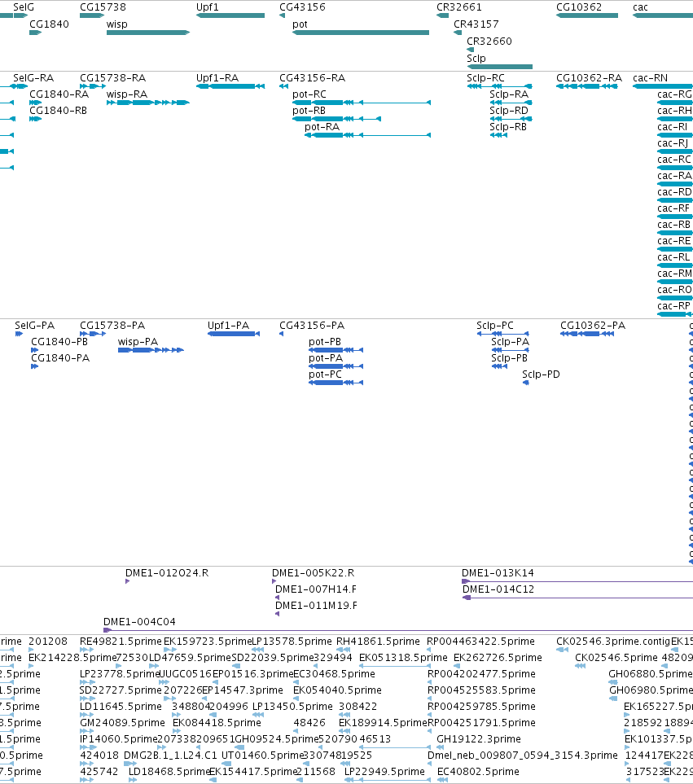The height and width of the screenshot is (784, 693).
Task: Click the Sclp-RC transcript glyph
Action: click(499, 86)
